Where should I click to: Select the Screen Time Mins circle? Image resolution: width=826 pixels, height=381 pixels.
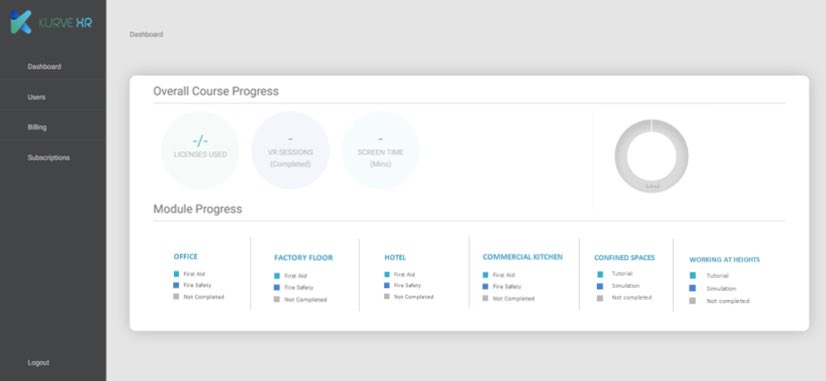[380, 150]
